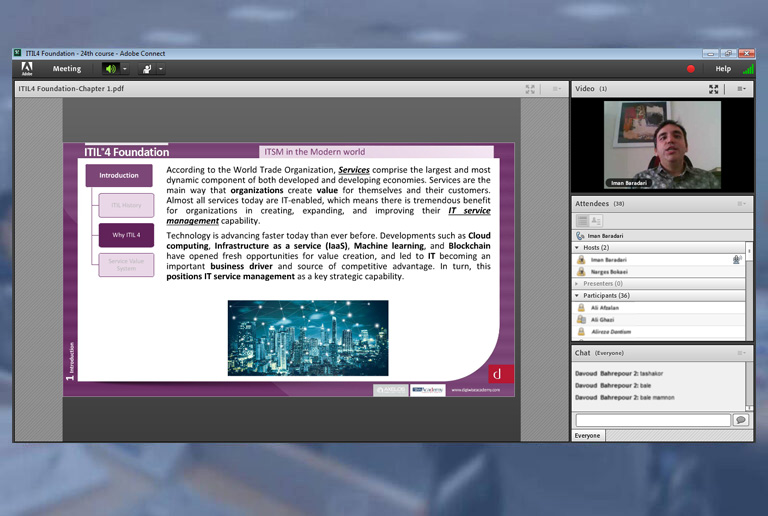Collapse the Hosts (2) group

click(577, 247)
